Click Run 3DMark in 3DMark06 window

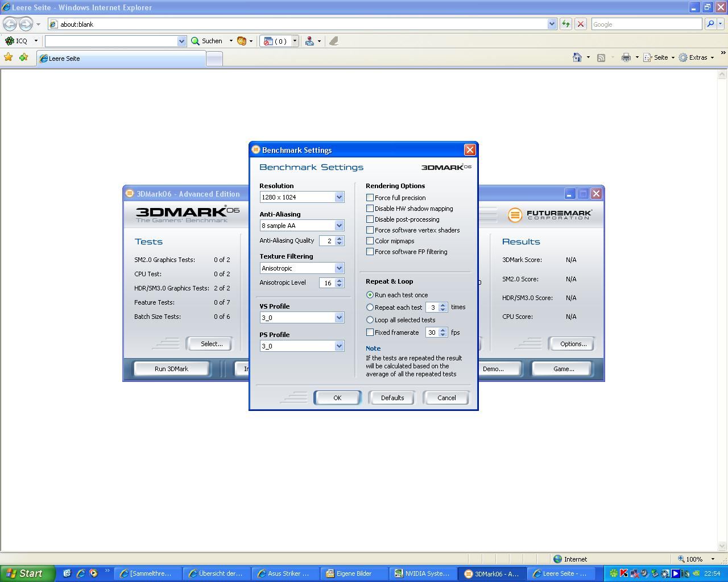pyautogui.click(x=171, y=368)
